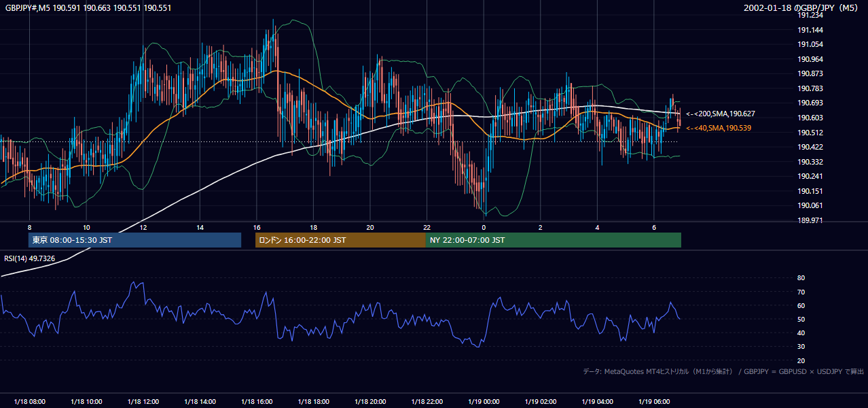Viewport: 868px width, 408px height.
Task: Click price axis label 190.693
Action: tap(810, 103)
